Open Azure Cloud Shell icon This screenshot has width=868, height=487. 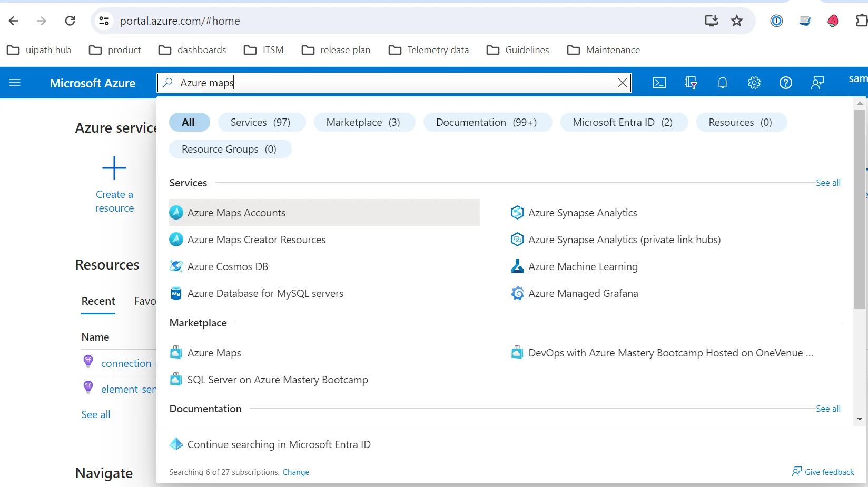coord(659,83)
